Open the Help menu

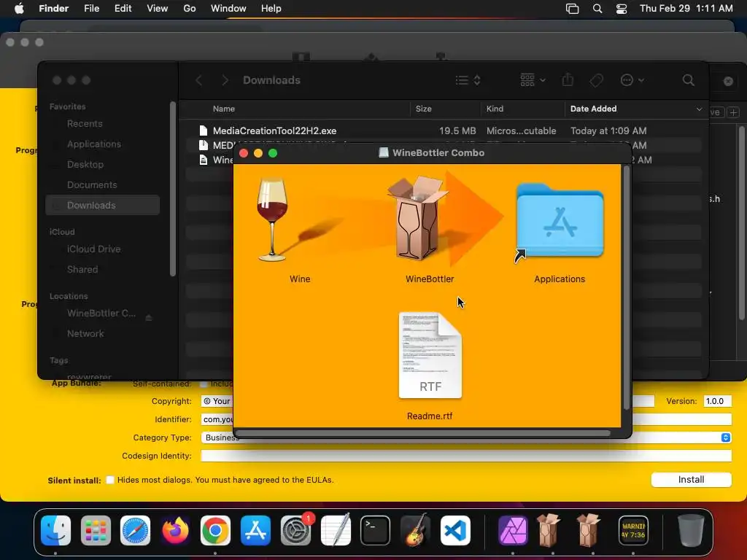click(x=271, y=9)
